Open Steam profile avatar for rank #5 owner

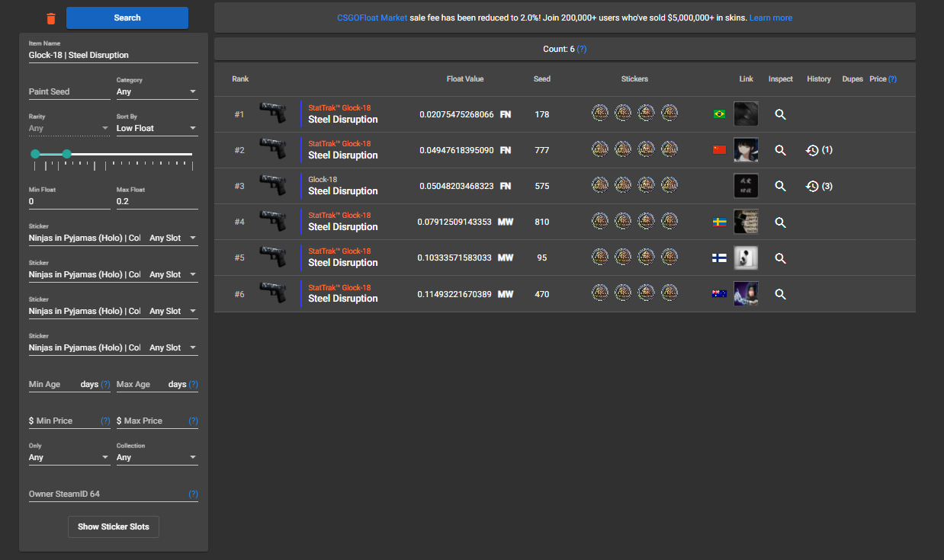(x=746, y=258)
